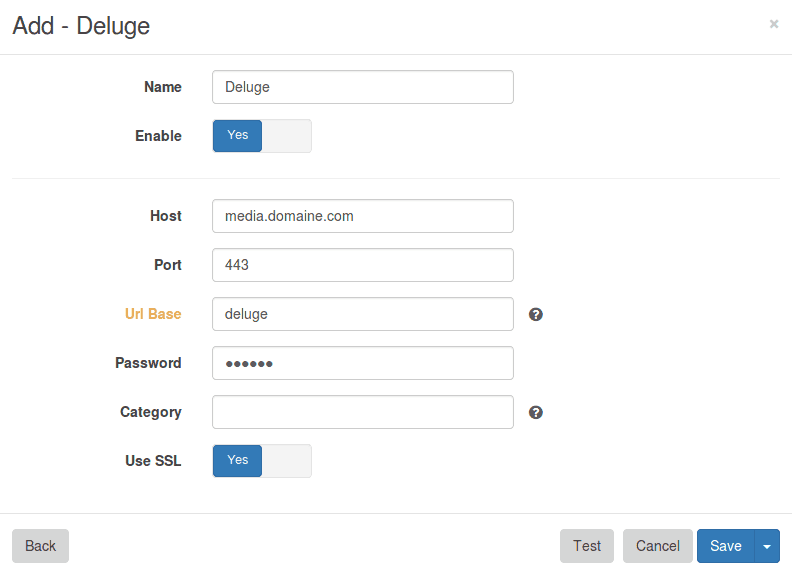
Task: Focus the empty Category input field
Action: [x=363, y=412]
